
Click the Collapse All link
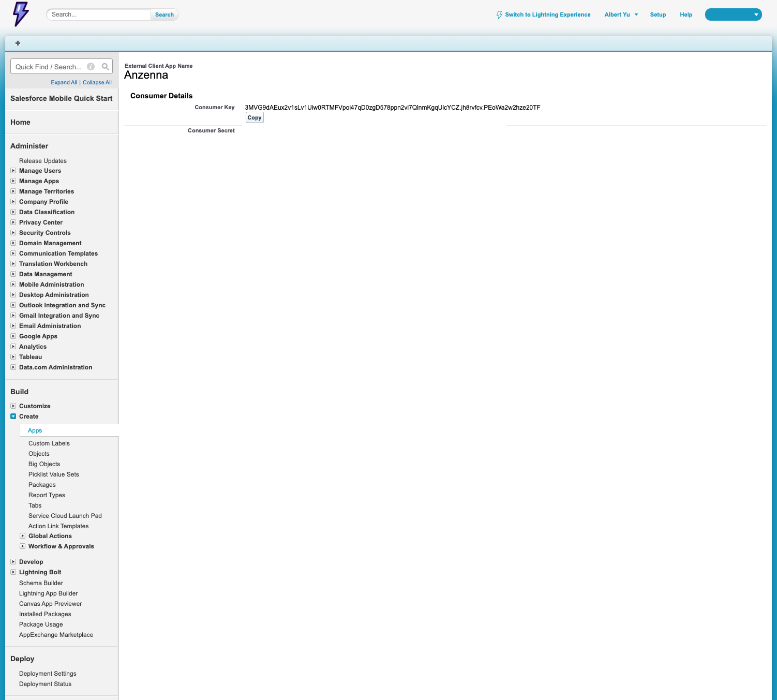tap(97, 82)
